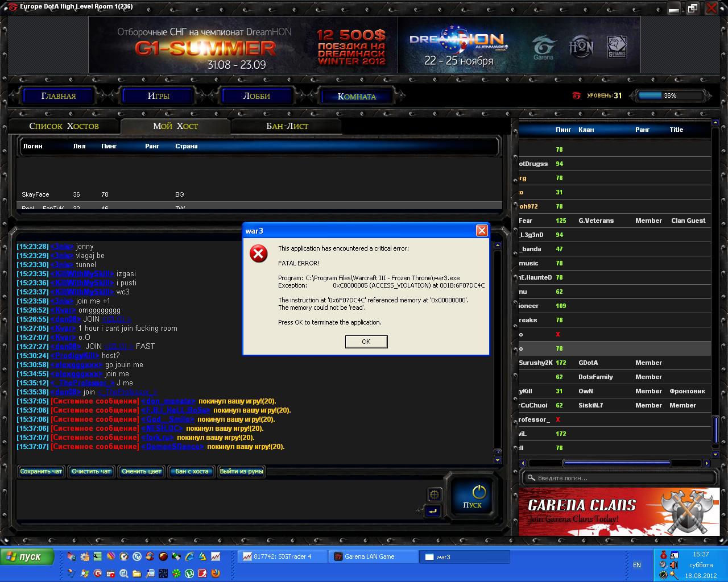Viewport: 728px width, 582px height.
Task: Click the player list scroll-up arrow
Action: [x=715, y=123]
